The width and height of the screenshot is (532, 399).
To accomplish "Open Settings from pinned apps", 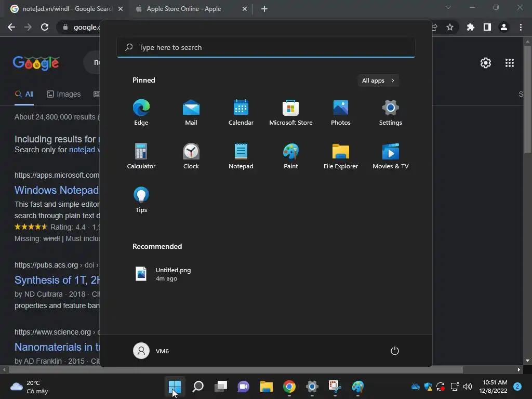I will point(391,112).
